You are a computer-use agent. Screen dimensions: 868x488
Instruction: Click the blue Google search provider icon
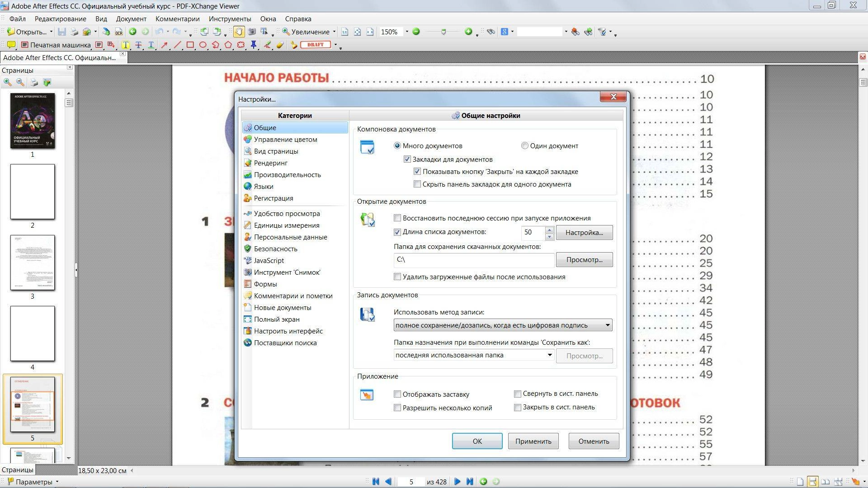505,32
